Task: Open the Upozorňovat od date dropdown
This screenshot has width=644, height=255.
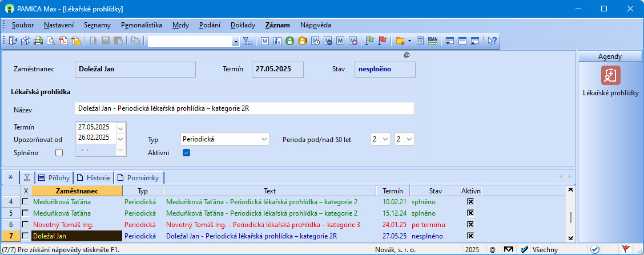Action: click(120, 138)
